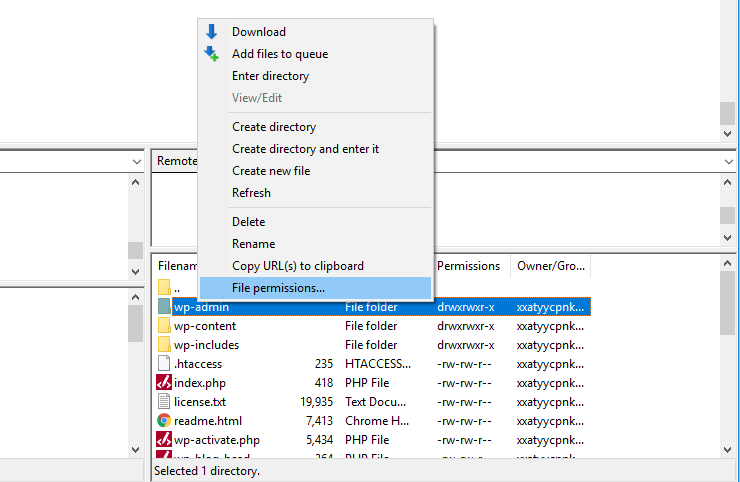Click the message log scroll down arrow

point(727,134)
